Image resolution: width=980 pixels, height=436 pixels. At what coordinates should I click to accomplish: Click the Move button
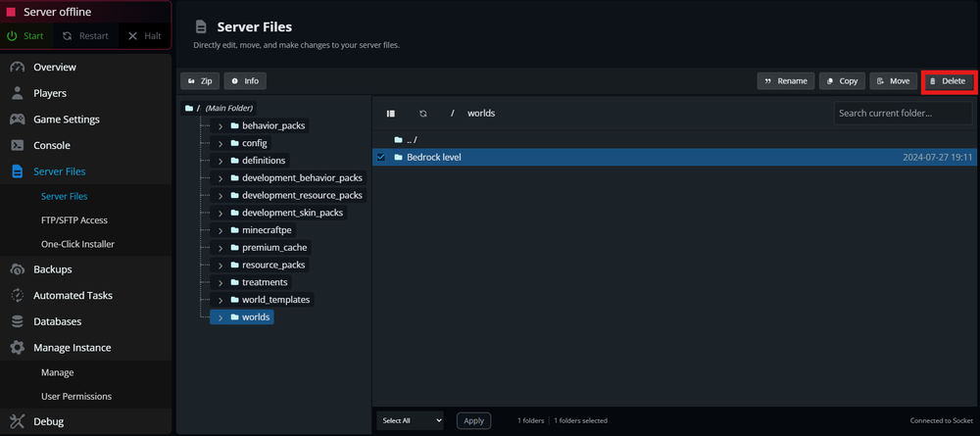(893, 81)
